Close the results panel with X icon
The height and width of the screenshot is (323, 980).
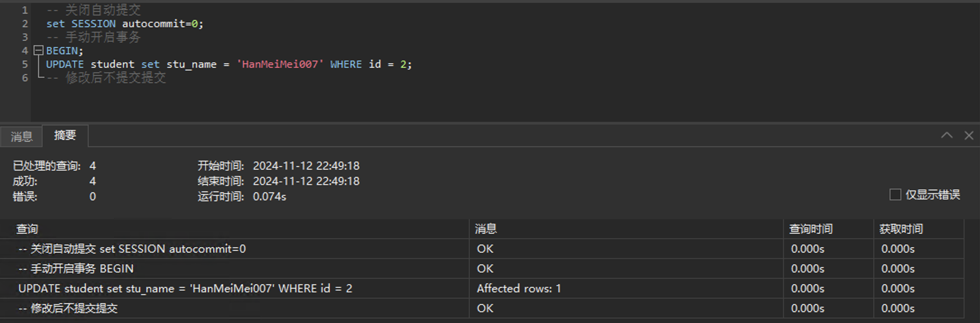tap(969, 135)
